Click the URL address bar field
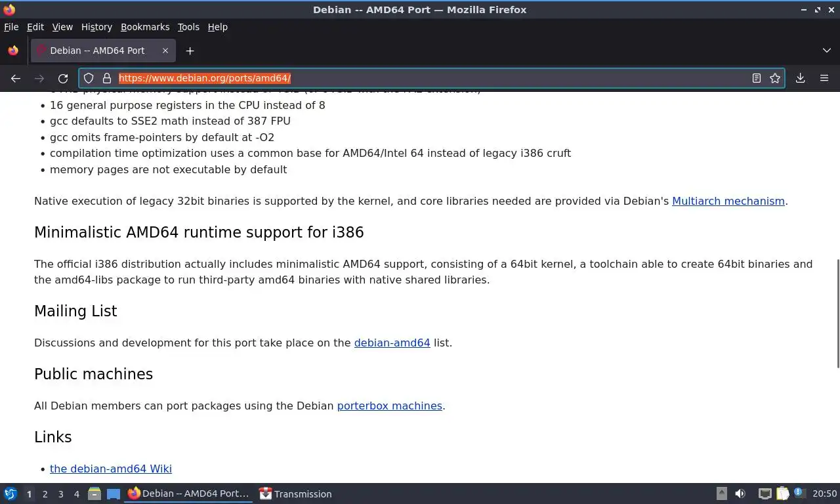The height and width of the screenshot is (504, 840). [x=432, y=78]
